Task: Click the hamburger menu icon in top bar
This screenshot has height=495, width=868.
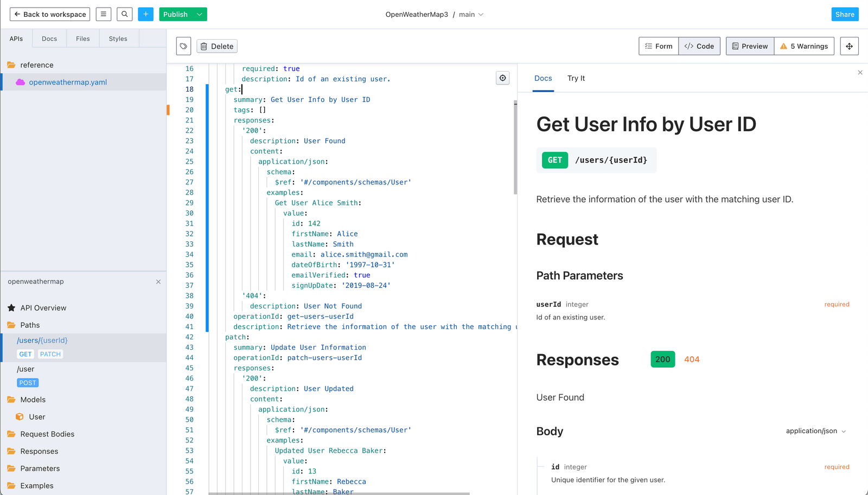Action: 103,14
